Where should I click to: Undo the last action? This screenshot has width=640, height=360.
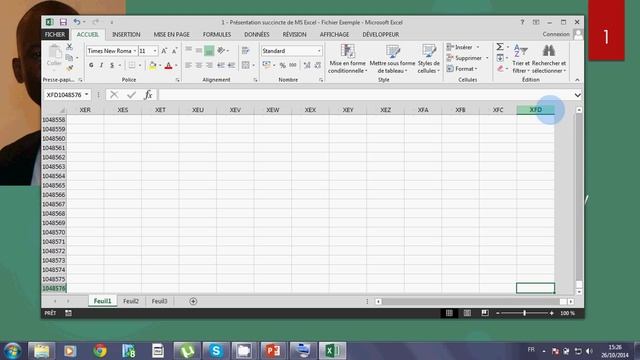(76, 22)
